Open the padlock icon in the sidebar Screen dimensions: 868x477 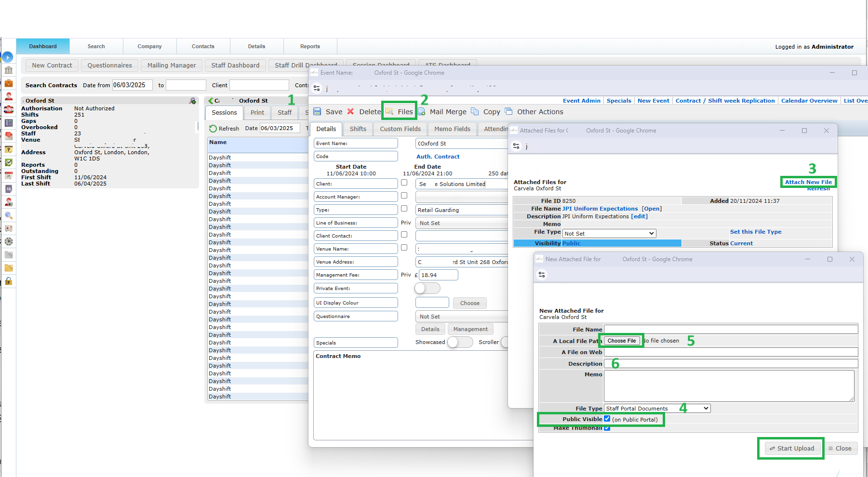point(9,281)
